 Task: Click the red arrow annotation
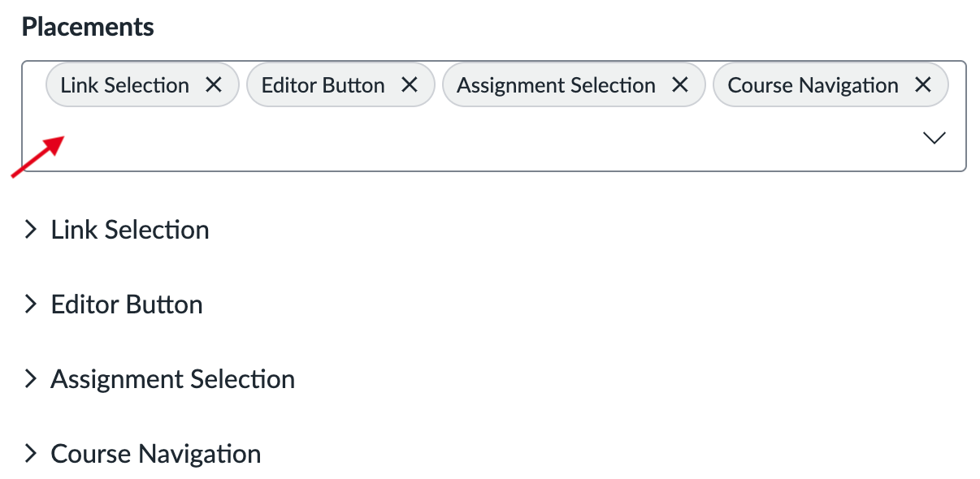pos(37,156)
